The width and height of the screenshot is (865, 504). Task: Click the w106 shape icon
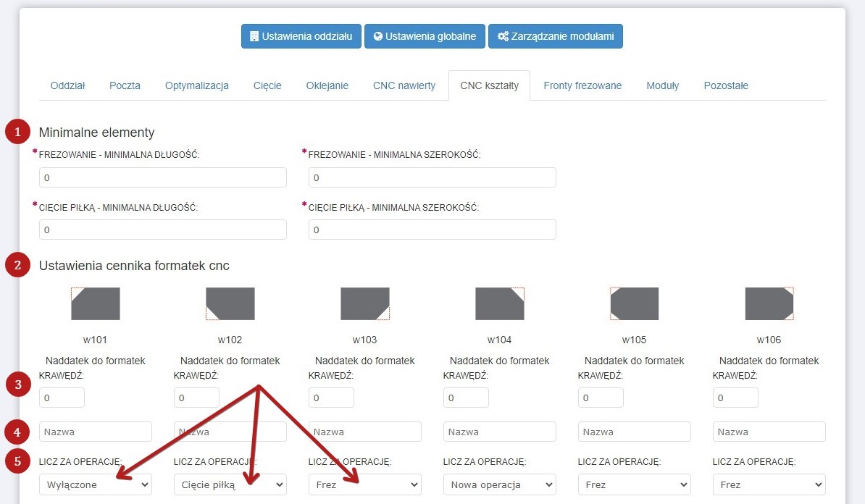769,303
